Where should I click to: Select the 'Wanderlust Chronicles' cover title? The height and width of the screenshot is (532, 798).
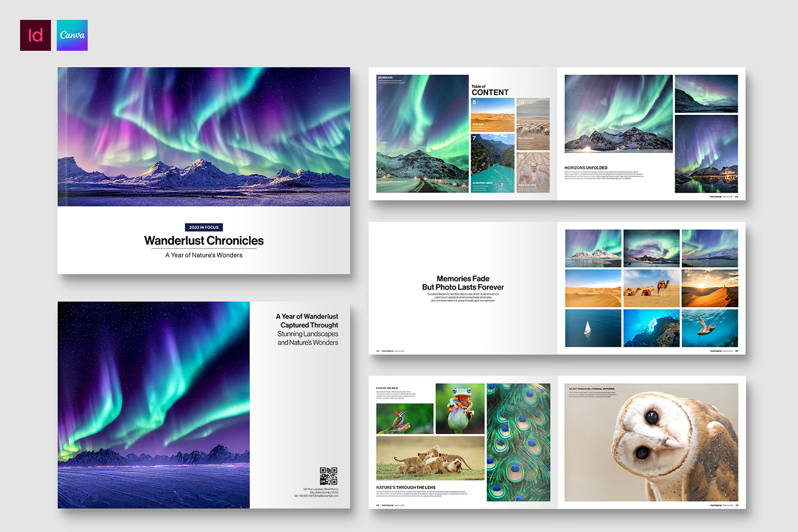tap(204, 241)
